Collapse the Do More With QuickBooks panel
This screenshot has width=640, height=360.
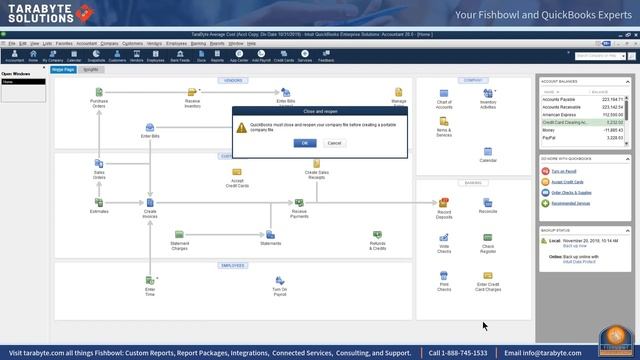coord(627,158)
